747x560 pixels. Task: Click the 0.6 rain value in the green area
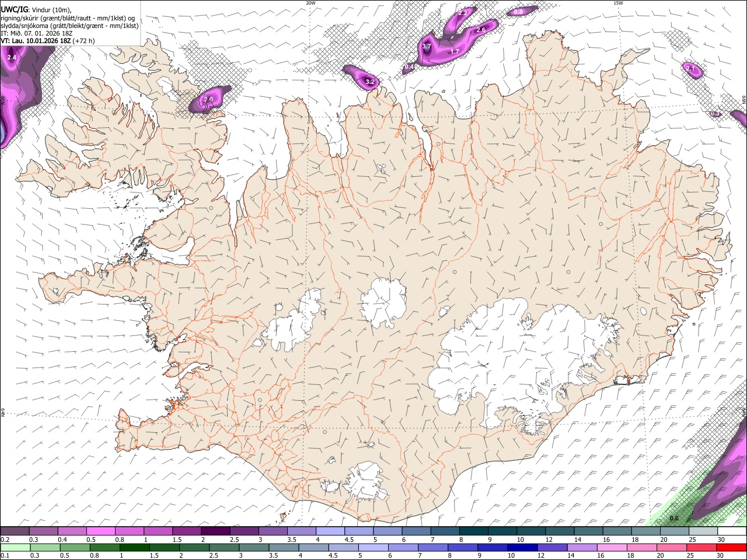(x=675, y=519)
